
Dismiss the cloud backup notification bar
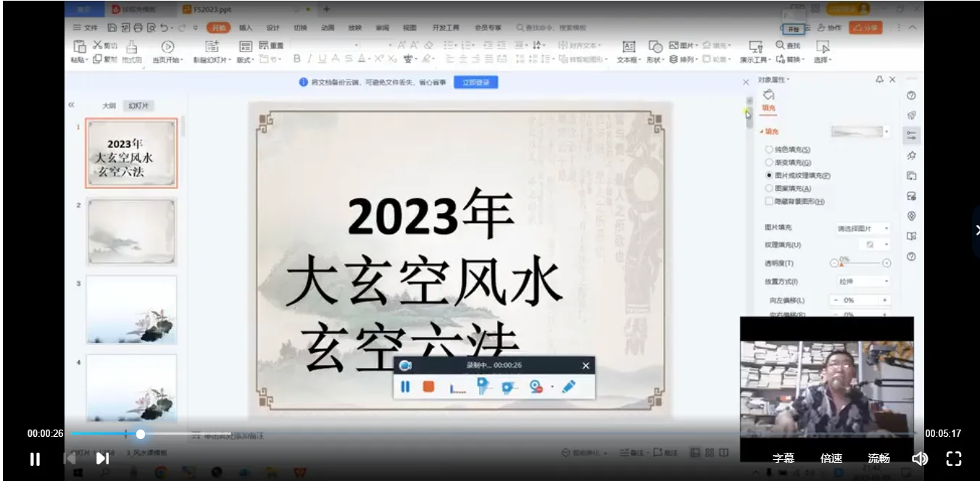(x=746, y=82)
